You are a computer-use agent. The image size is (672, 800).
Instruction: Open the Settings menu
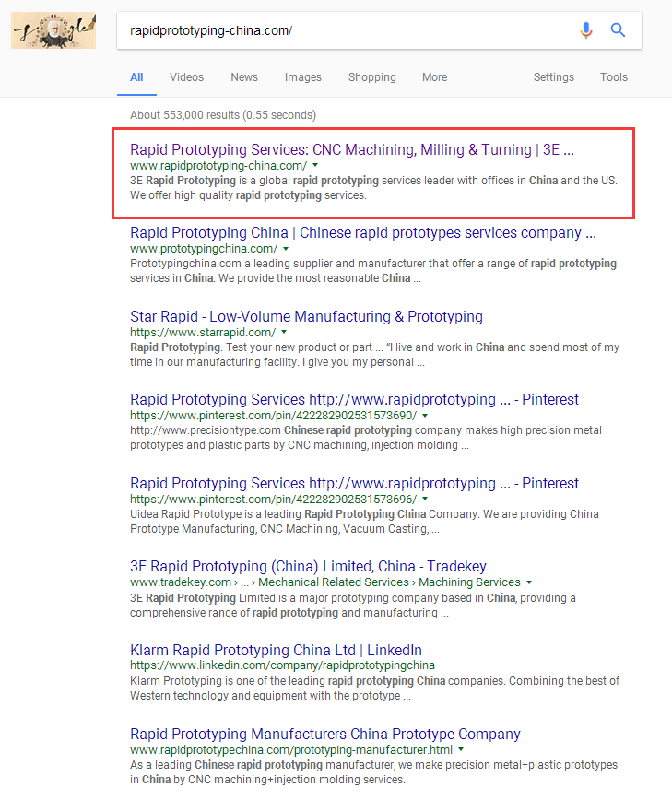(x=554, y=77)
